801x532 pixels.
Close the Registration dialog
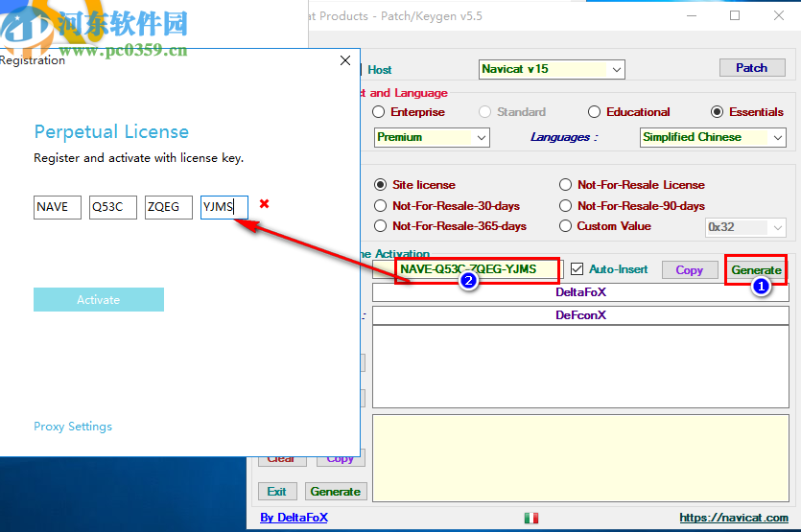(345, 60)
